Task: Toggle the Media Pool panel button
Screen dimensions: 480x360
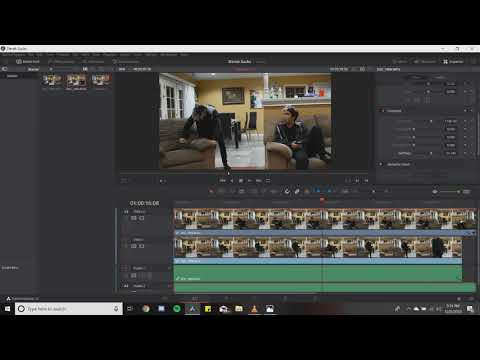Action: (28, 61)
